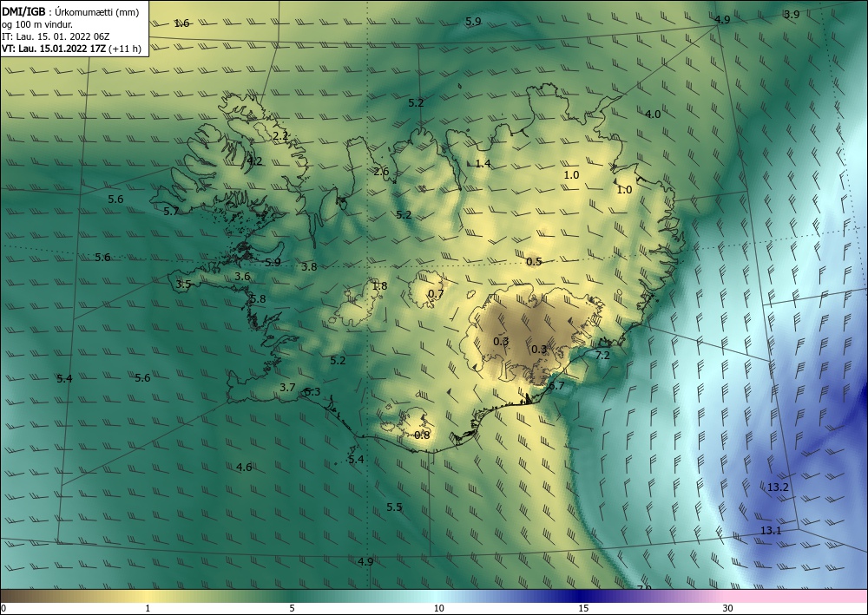The width and height of the screenshot is (868, 615).
Task: Click the valid time 'VT: Lau. 15.01.2022 17Z (+11 h)'
Action: (x=71, y=49)
